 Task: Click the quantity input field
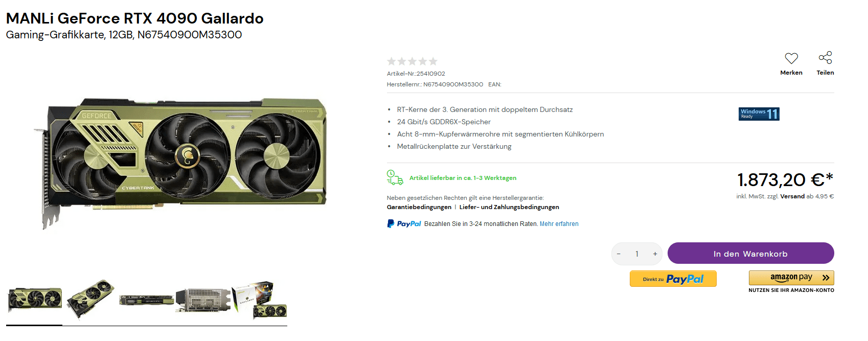pyautogui.click(x=637, y=254)
